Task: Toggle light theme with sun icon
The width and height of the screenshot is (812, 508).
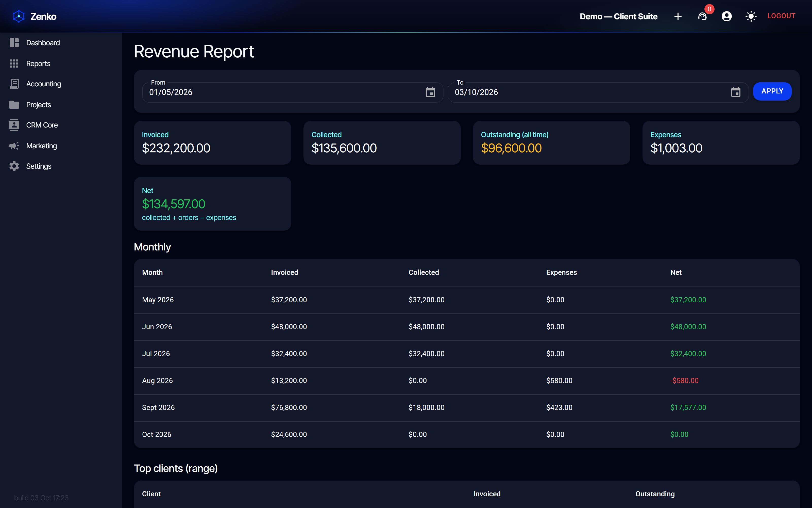Action: [751, 16]
